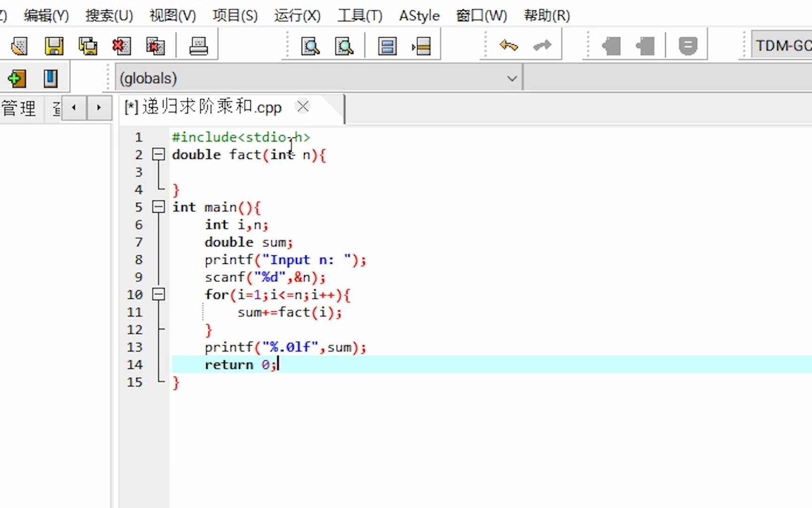Viewport: 812px width, 508px height.
Task: Click the 'int i,n;' declaration line
Action: click(236, 225)
